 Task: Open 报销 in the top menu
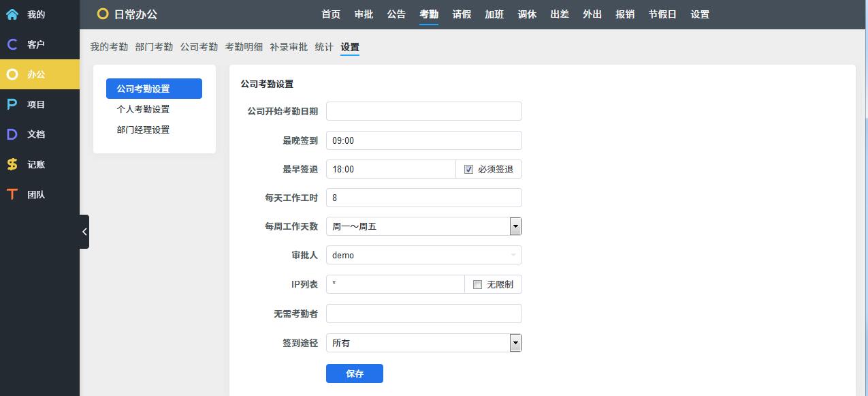point(625,14)
